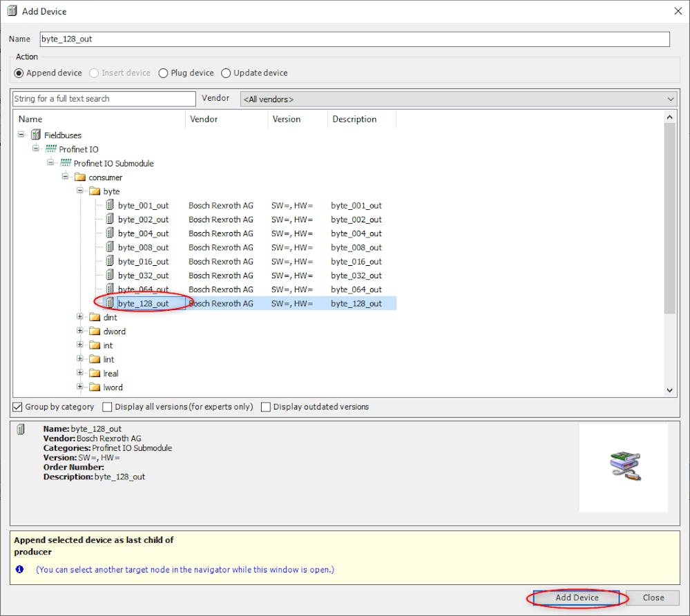Screen dimensions: 690x616
Task: Click the device list vertical scrollbar thumb
Action: [669, 218]
